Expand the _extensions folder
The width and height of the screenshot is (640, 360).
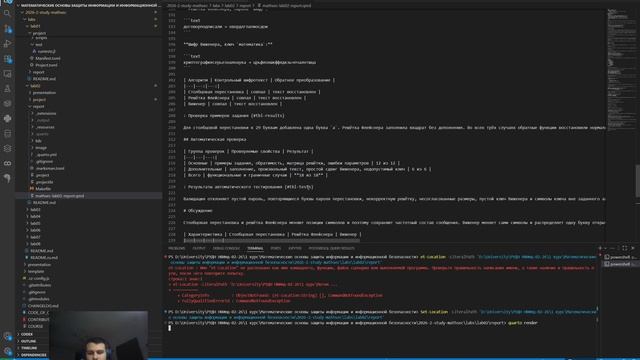click(x=45, y=113)
